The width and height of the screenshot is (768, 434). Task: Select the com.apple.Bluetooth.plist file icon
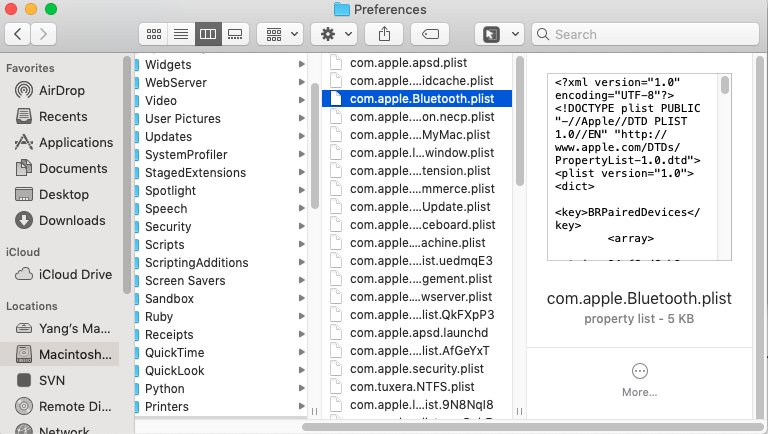(x=336, y=98)
